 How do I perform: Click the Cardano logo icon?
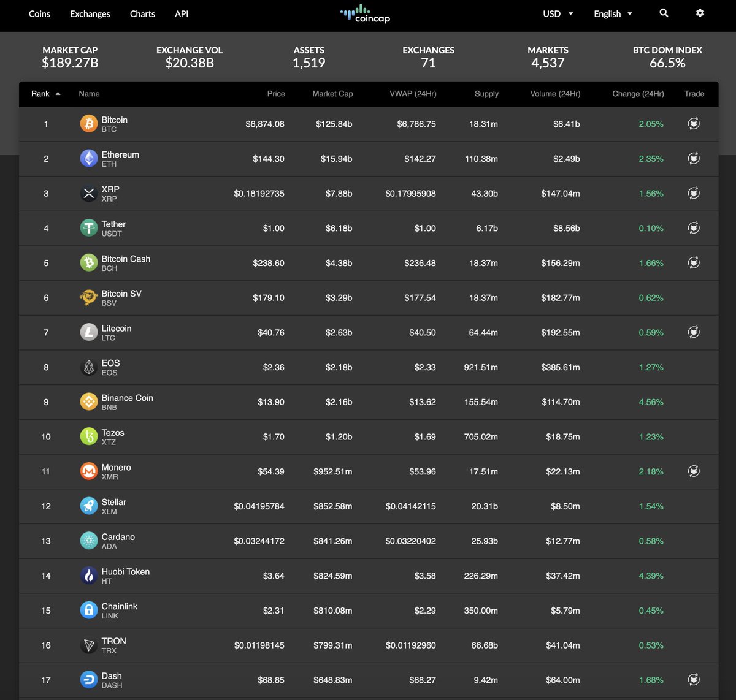[89, 541]
